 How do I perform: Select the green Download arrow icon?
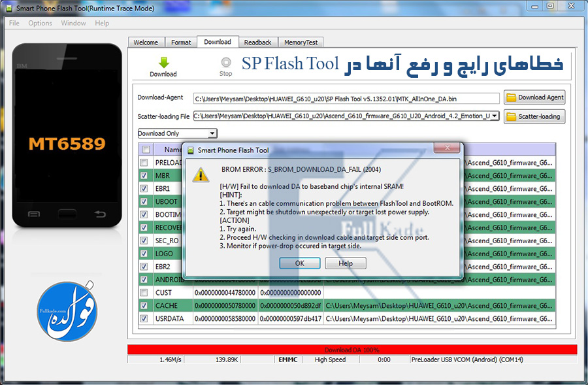163,62
